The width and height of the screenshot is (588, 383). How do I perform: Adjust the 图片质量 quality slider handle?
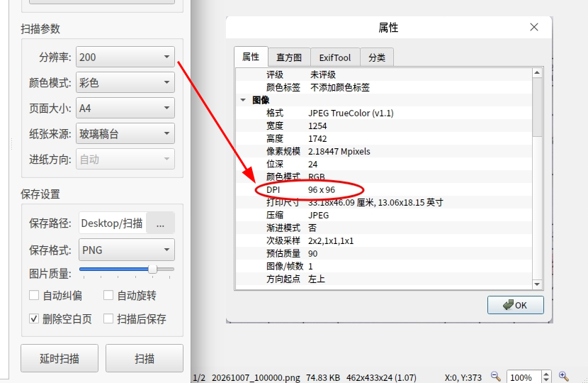[x=152, y=270]
